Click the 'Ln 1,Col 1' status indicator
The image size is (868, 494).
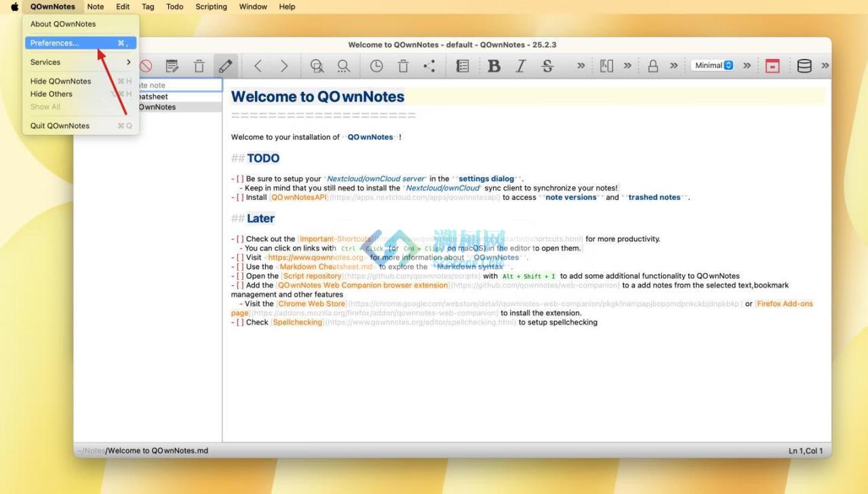coord(806,451)
